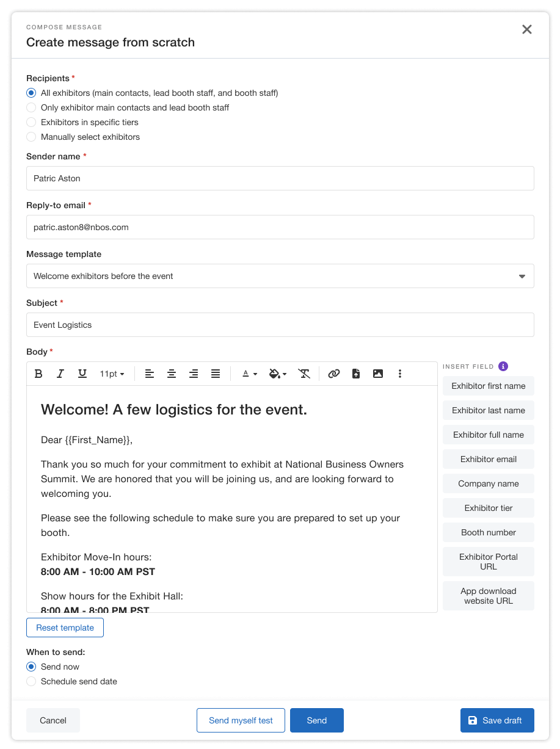Image resolution: width=560 pixels, height=749 pixels.
Task: Click the Subject input field
Action: [280, 325]
